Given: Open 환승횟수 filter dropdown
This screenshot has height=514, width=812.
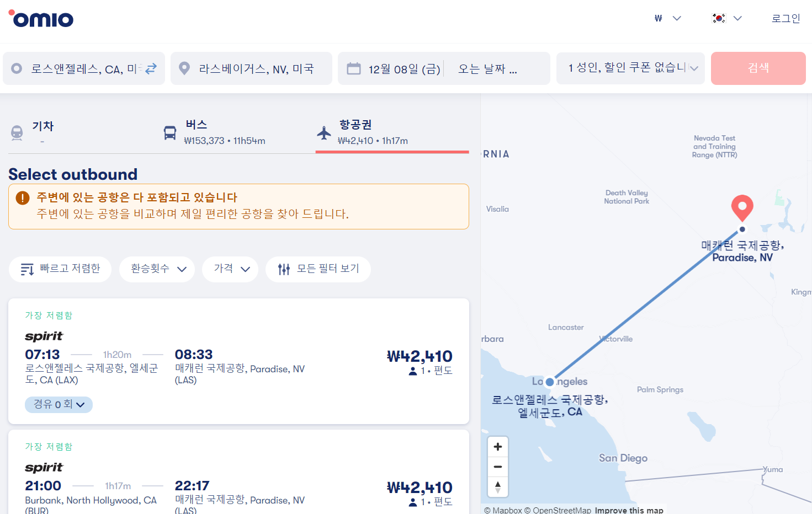Looking at the screenshot, I should pos(157,269).
